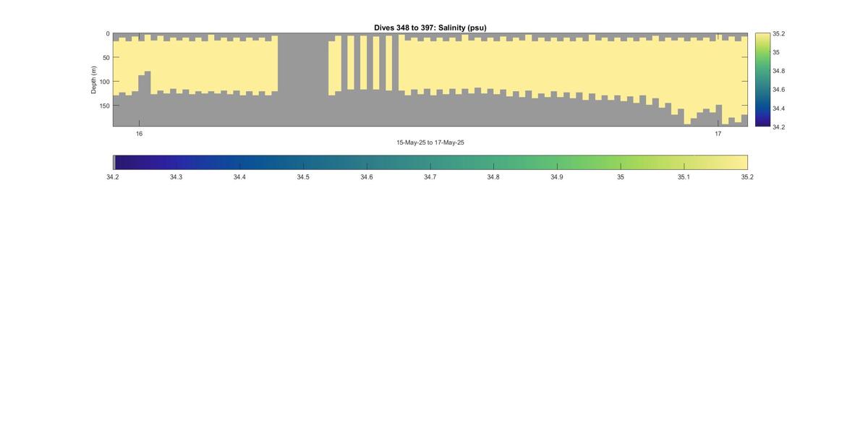This screenshot has height=442, width=868.
Task: Click the vertical colorbar label '34.6'
Action: click(778, 90)
